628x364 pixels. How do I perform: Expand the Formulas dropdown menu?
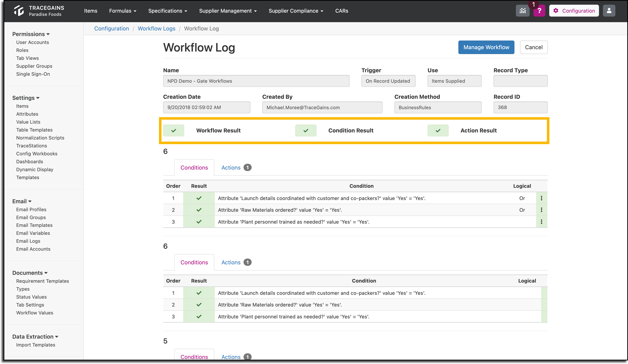coord(123,11)
